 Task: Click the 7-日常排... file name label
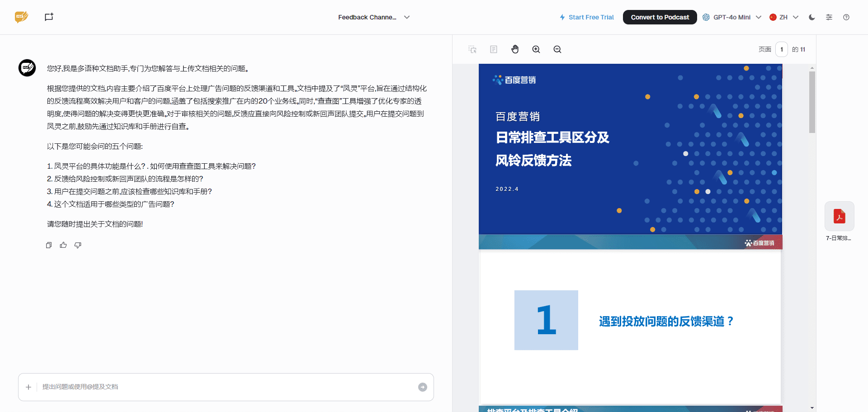[839, 238]
